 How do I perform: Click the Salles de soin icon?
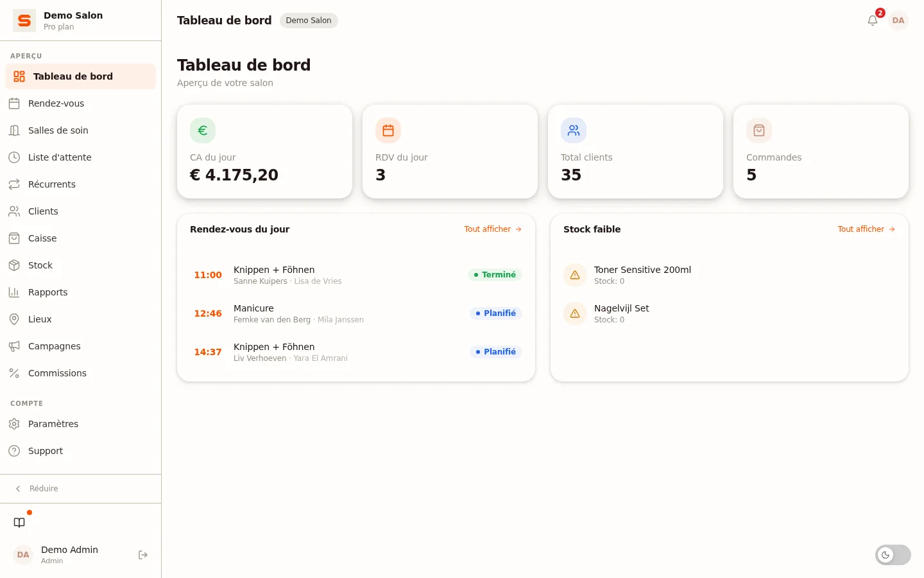pos(14,130)
